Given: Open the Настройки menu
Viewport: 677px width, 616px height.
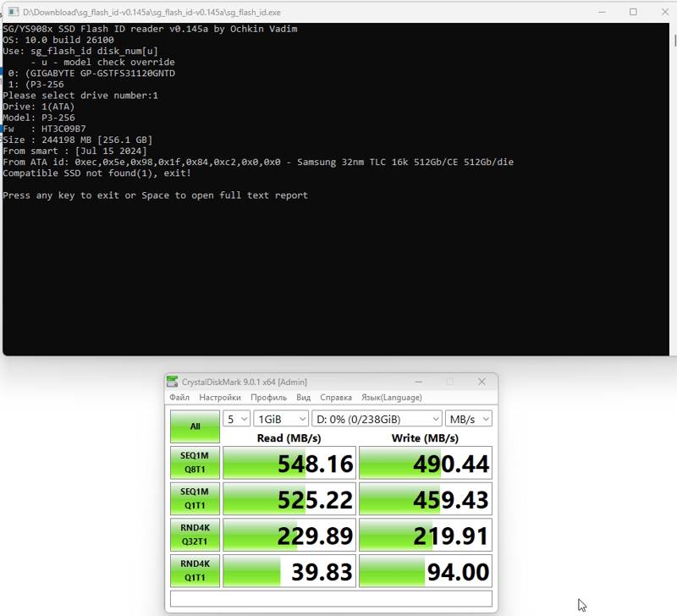Looking at the screenshot, I should [220, 398].
